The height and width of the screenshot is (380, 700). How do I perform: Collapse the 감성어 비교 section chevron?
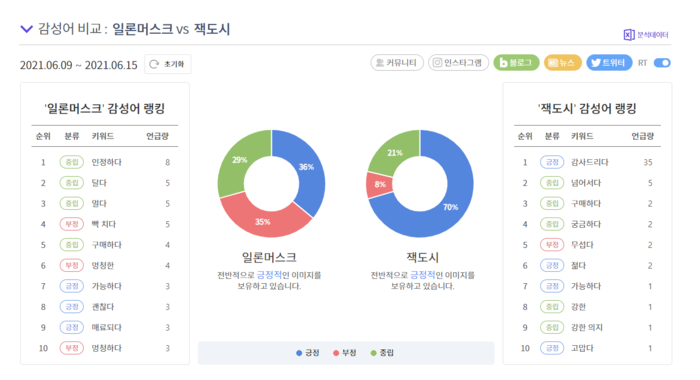tap(27, 29)
